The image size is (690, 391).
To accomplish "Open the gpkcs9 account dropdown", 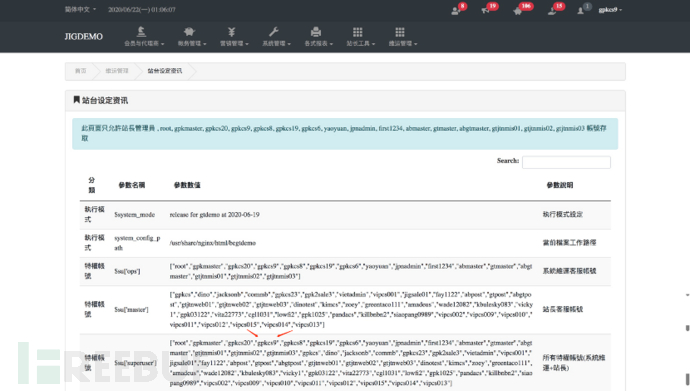I will (610, 10).
